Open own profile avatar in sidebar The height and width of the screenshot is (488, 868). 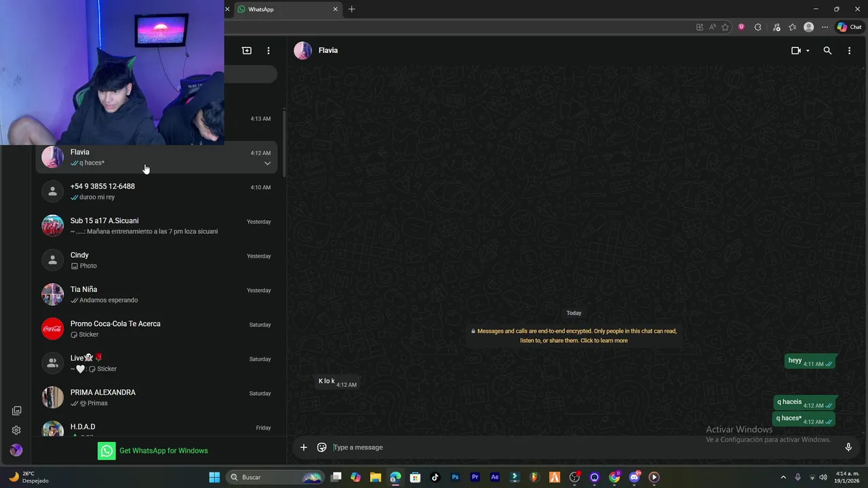(x=16, y=450)
